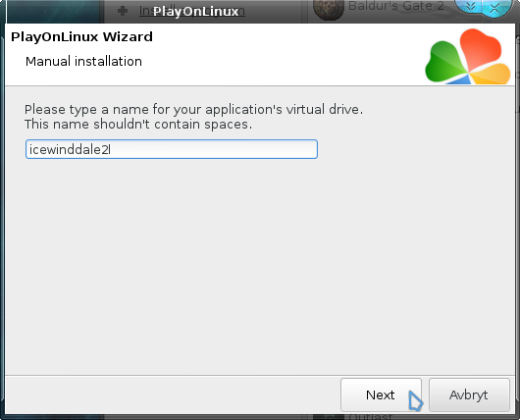Image resolution: width=520 pixels, height=420 pixels.
Task: Click the PlayOnLinux clover logo
Action: (x=468, y=56)
